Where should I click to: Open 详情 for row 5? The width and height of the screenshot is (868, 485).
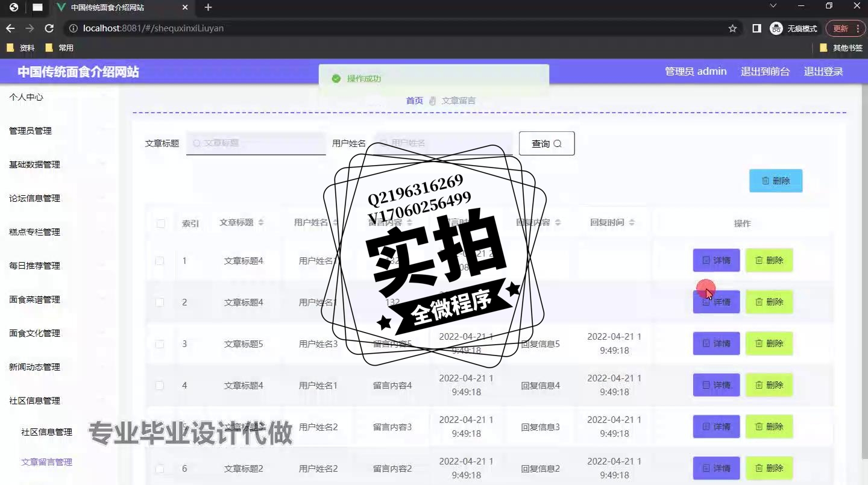click(x=716, y=427)
